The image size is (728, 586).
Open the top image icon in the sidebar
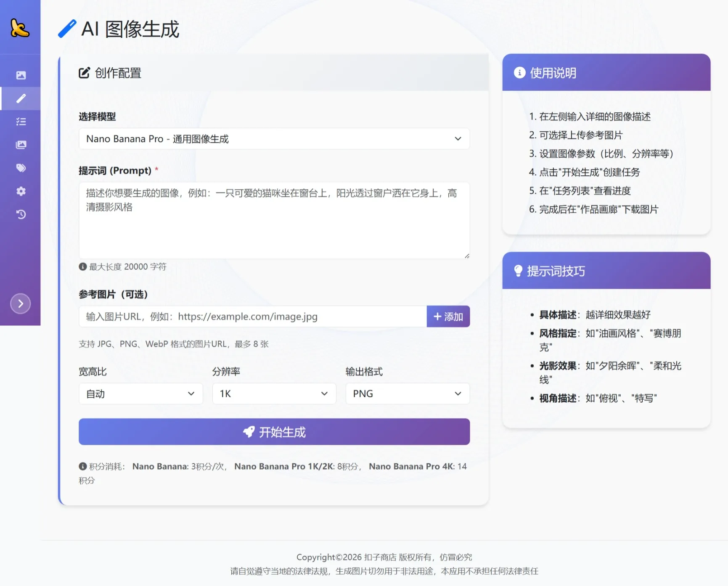tap(21, 75)
